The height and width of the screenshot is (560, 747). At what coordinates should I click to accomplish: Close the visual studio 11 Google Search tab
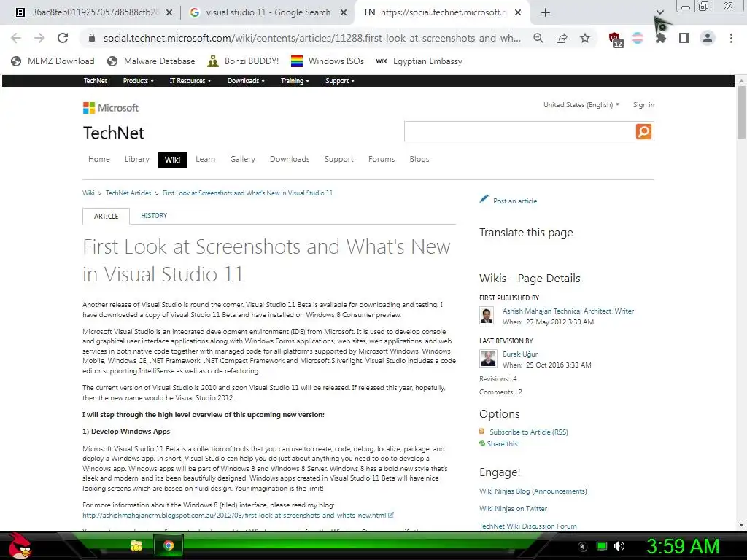click(x=344, y=12)
